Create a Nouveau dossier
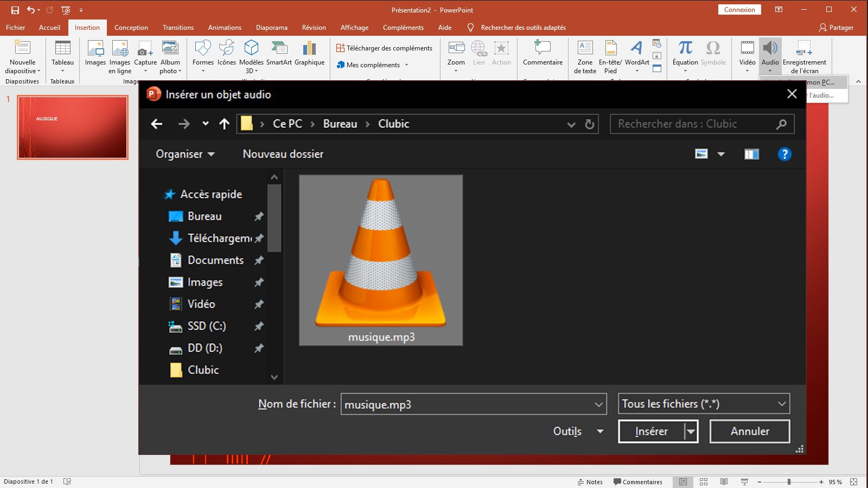The image size is (868, 488). click(283, 154)
